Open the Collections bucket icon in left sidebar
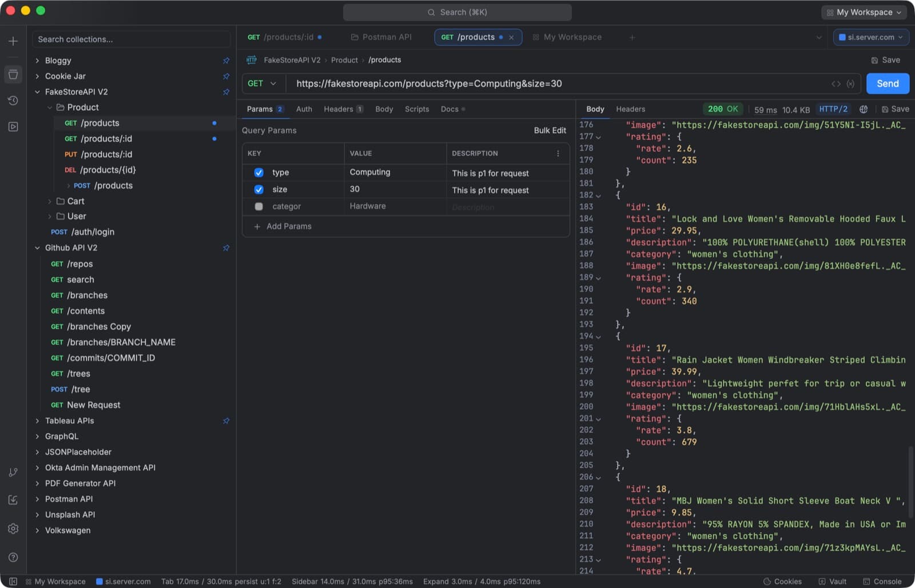Image resolution: width=915 pixels, height=588 pixels. (x=13, y=74)
